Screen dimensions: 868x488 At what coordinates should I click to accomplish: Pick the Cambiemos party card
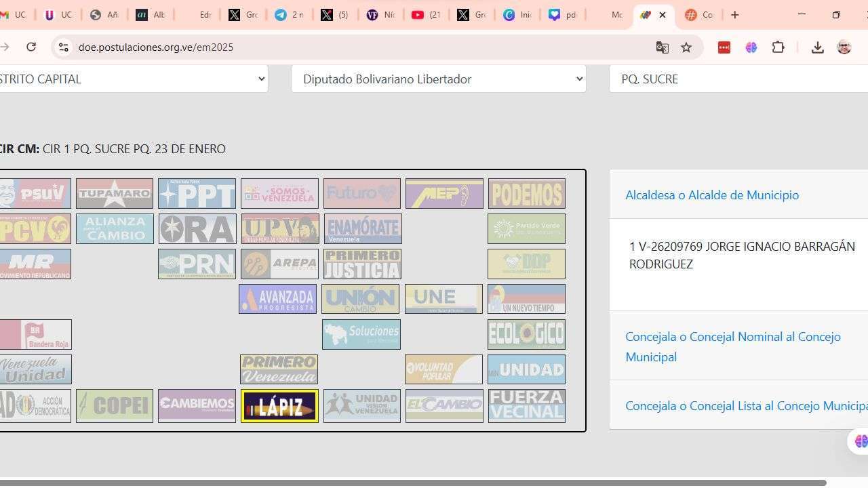197,405
